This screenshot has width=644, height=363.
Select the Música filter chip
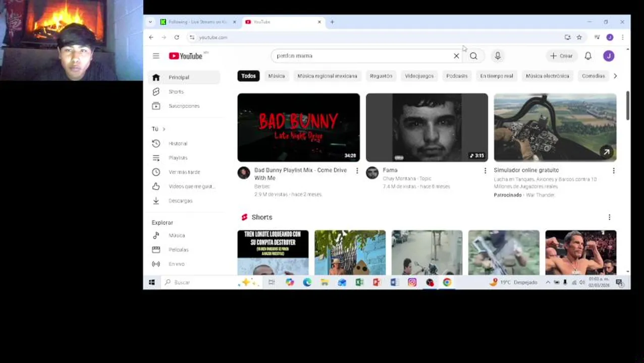pos(276,76)
